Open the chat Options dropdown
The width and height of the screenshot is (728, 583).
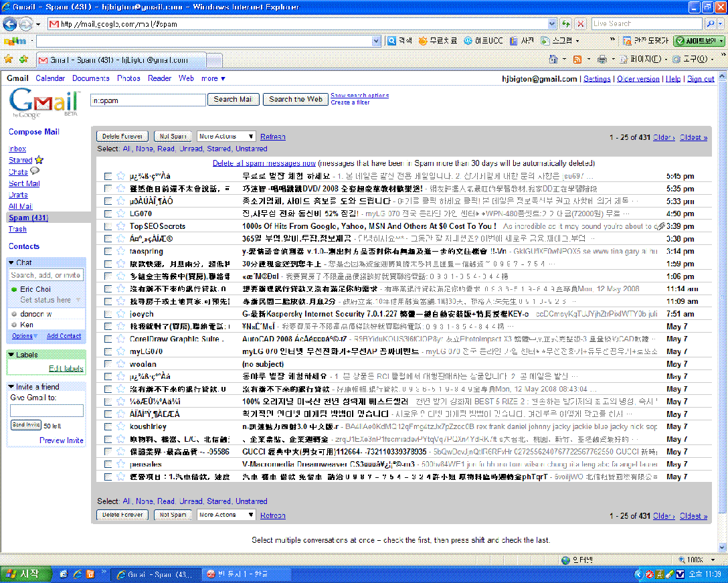point(25,336)
